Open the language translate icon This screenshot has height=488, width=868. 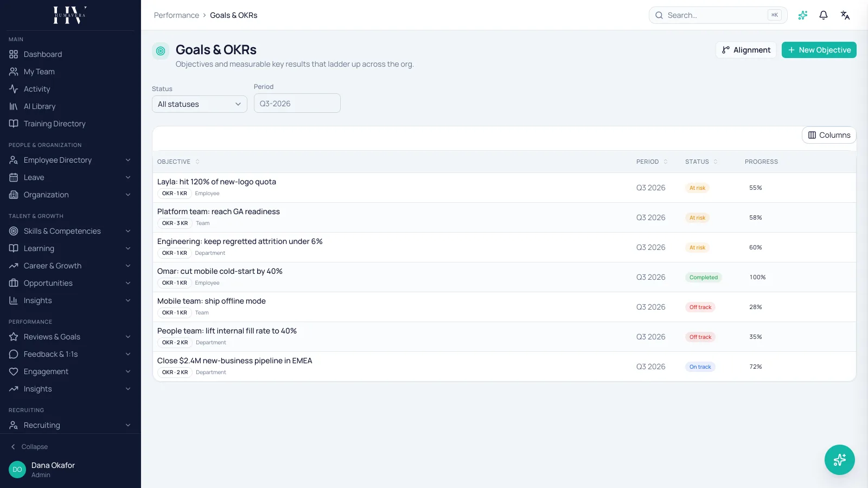[x=845, y=15]
